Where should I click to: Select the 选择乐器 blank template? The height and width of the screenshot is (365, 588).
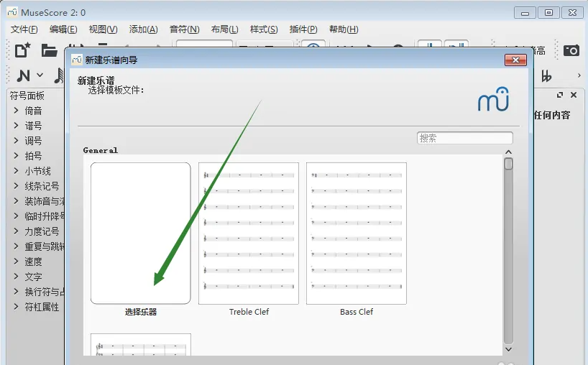pyautogui.click(x=141, y=233)
